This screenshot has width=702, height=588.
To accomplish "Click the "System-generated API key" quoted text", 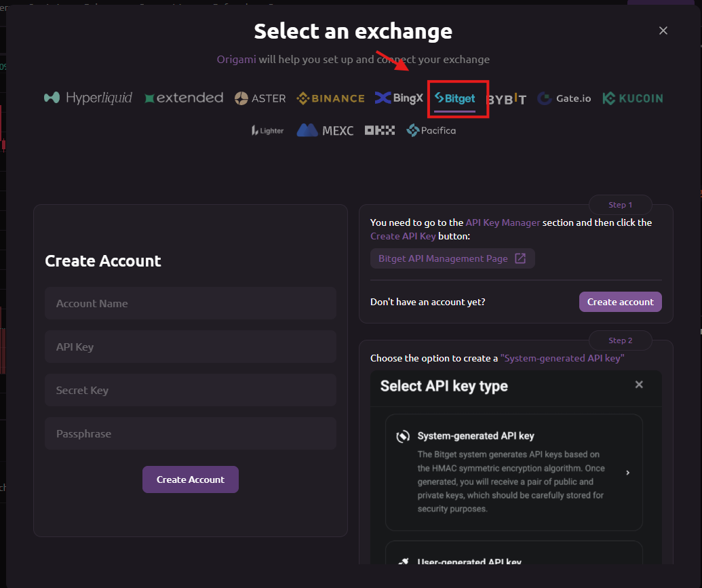I will pyautogui.click(x=562, y=358).
